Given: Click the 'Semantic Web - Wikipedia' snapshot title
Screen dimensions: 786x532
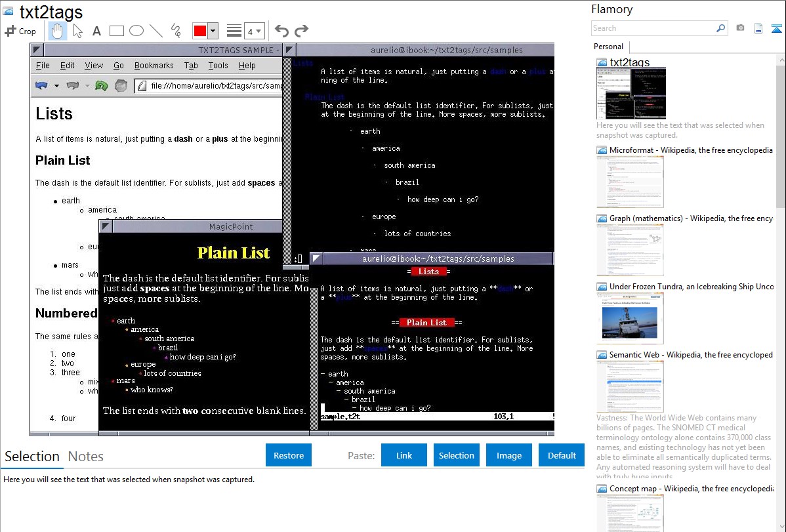Looking at the screenshot, I should [691, 354].
